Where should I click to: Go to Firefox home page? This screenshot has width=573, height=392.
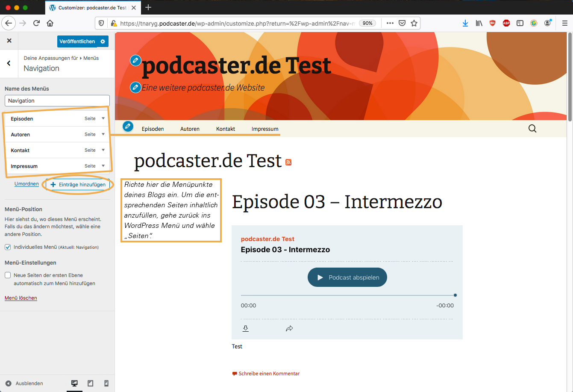click(x=50, y=23)
